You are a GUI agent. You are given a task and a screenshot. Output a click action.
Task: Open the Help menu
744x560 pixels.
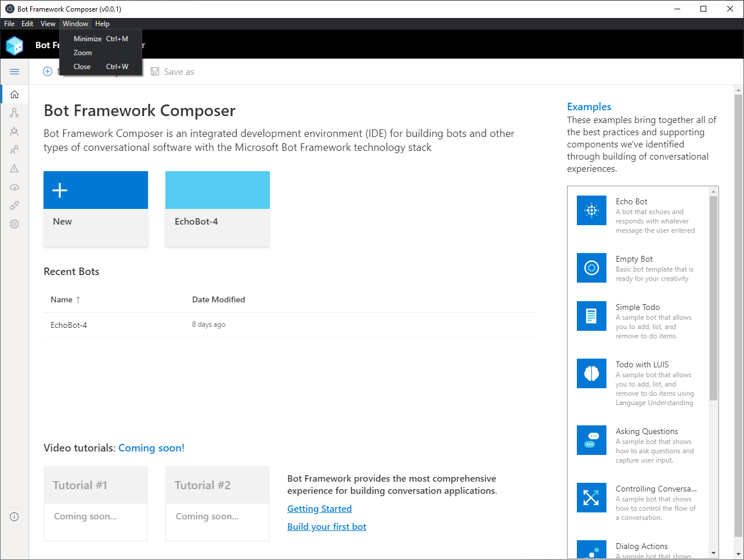(102, 24)
